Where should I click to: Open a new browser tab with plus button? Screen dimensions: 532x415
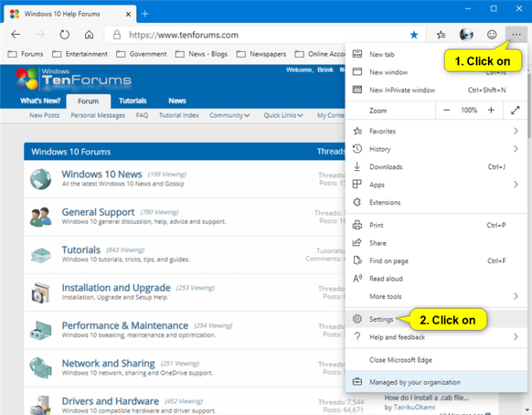(x=145, y=14)
